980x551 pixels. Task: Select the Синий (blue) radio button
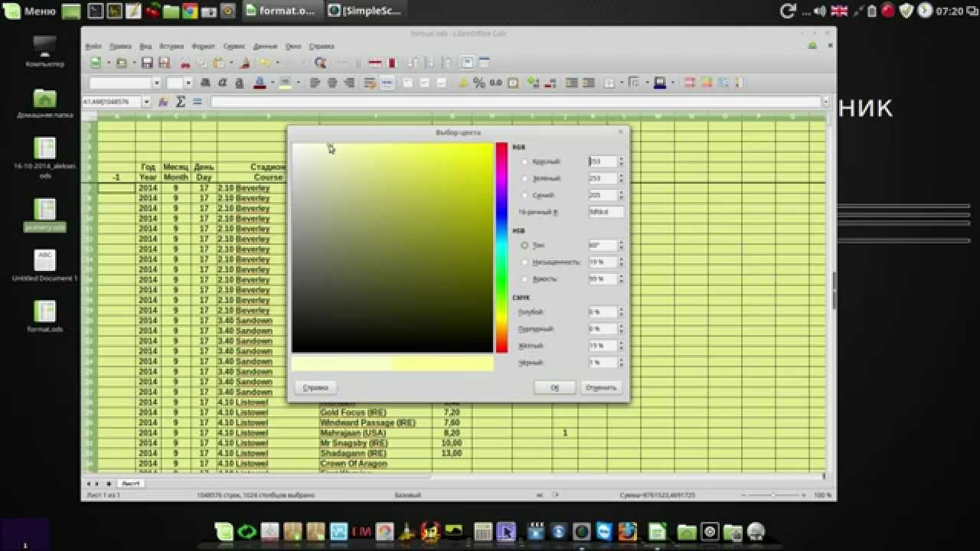click(x=524, y=195)
